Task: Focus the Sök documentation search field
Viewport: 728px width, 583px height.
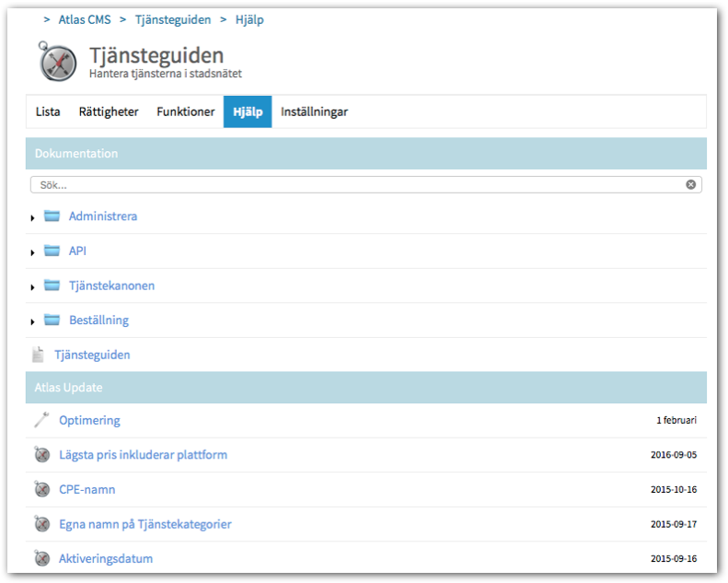Action: 359,185
